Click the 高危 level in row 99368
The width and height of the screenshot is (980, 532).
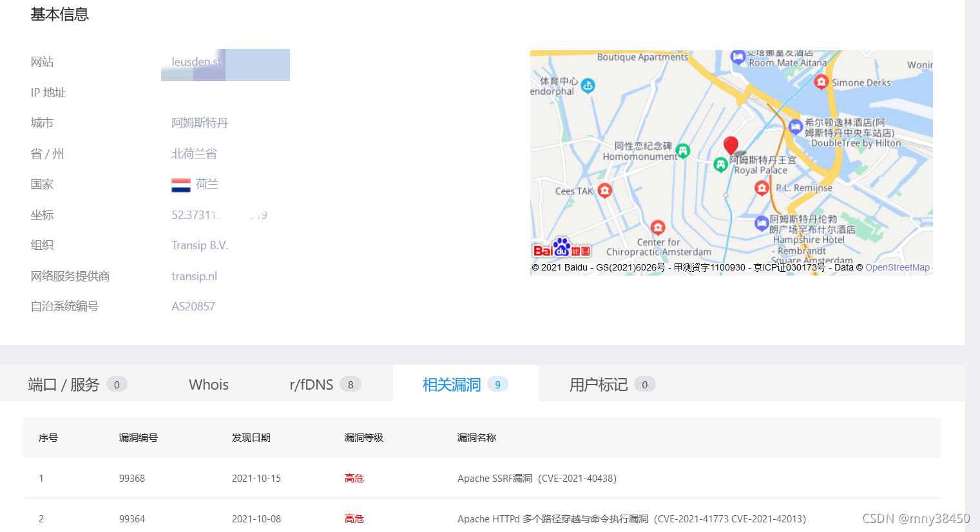[x=354, y=479]
